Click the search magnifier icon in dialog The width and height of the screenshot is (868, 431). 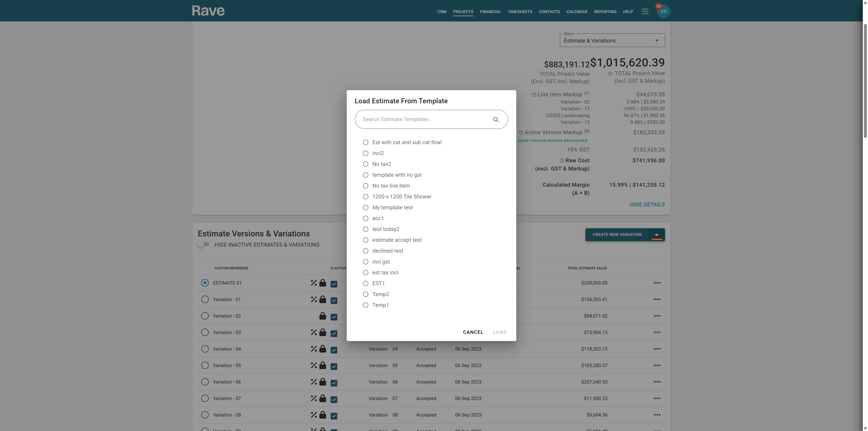point(495,119)
